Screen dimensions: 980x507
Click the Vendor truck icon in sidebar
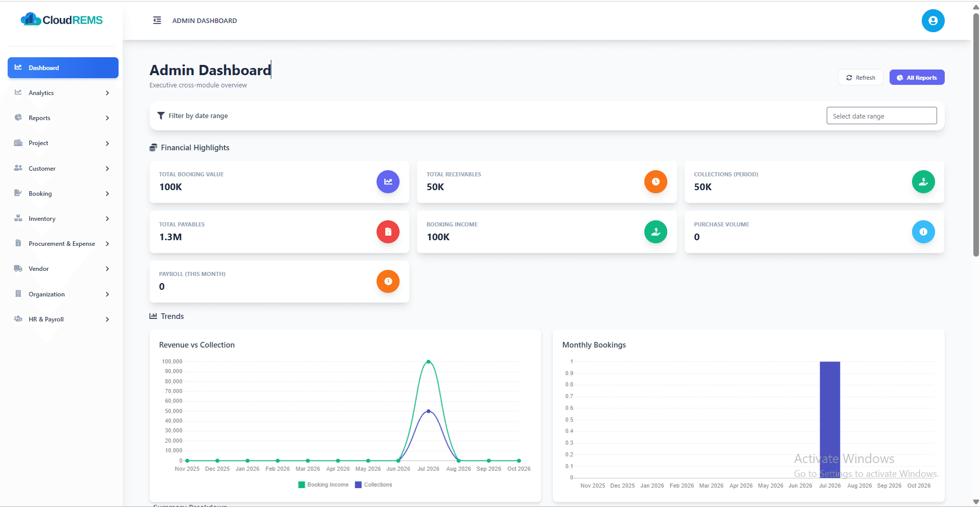tap(18, 268)
